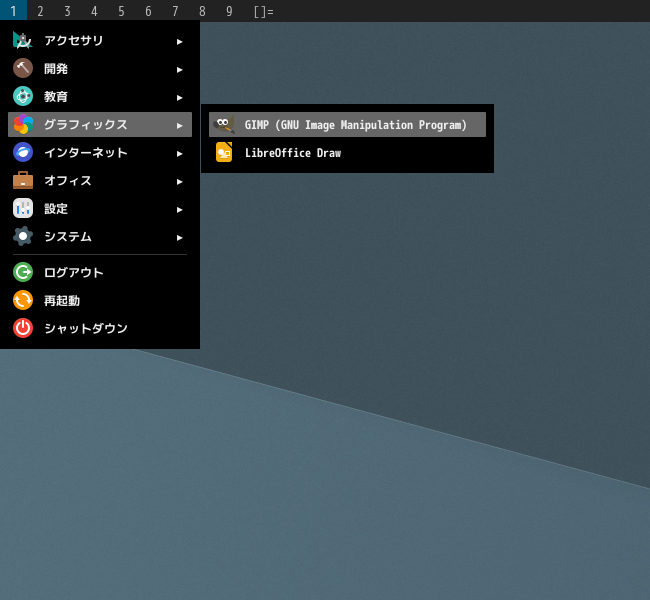Click the colorful グラフィックス icon
This screenshot has width=650, height=600.
(23, 124)
